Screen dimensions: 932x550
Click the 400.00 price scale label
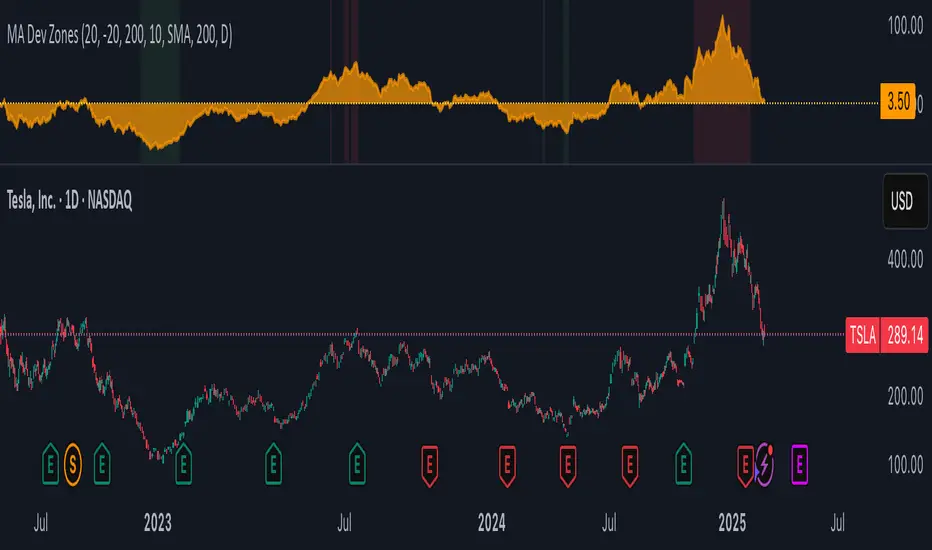[905, 259]
